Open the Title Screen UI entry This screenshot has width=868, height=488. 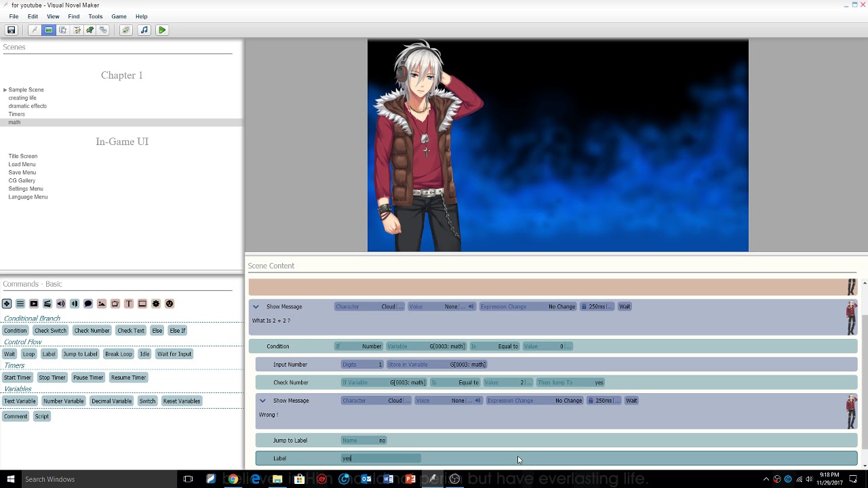click(23, 156)
